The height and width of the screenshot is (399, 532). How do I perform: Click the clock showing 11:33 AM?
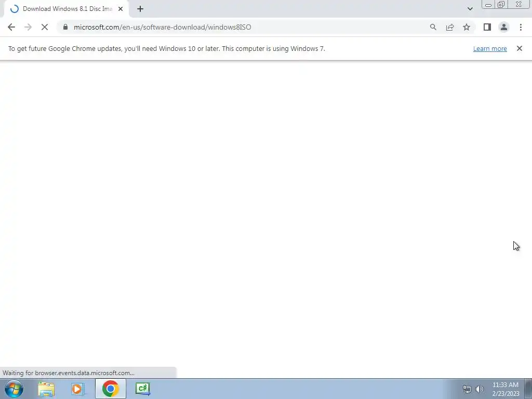tap(505, 385)
